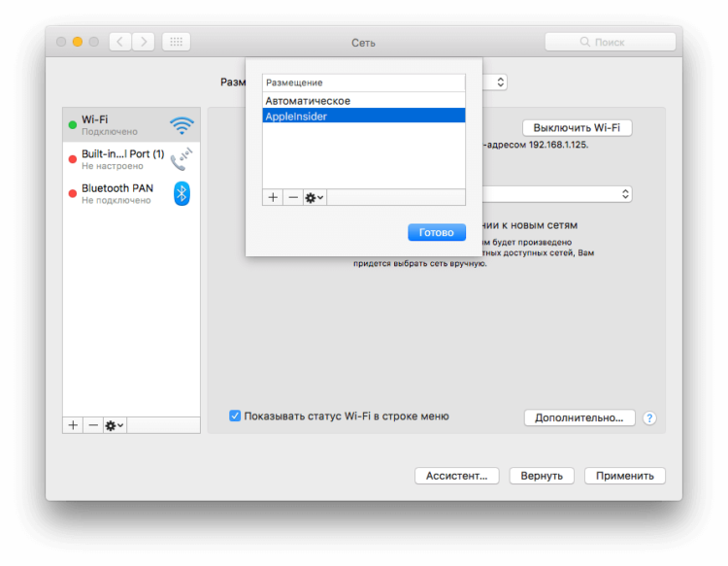
Task: Select Wi-Fi service in sidebar
Action: click(131, 125)
